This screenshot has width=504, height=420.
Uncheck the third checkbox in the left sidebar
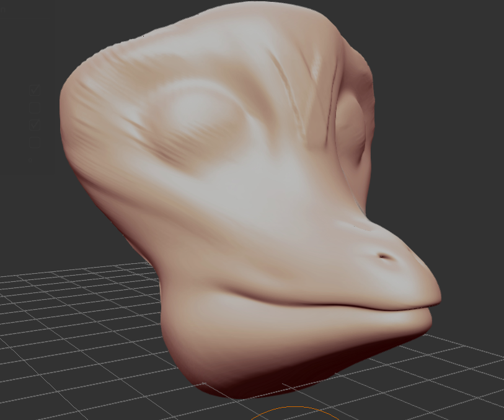pyautogui.click(x=35, y=125)
